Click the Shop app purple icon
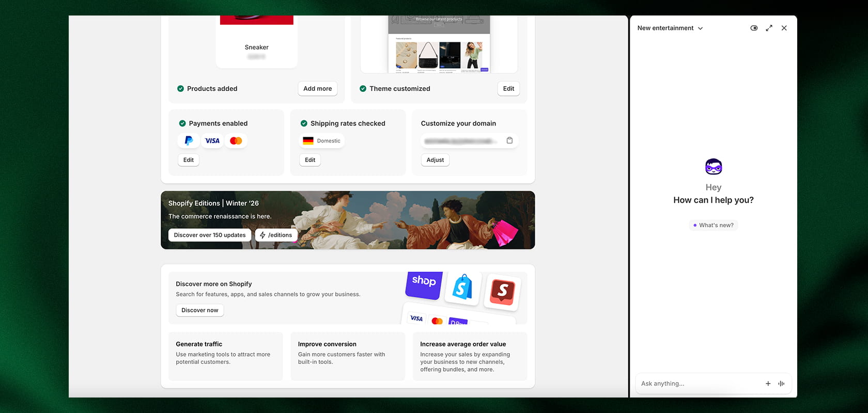Viewport: 868px width, 413px height. tap(424, 284)
